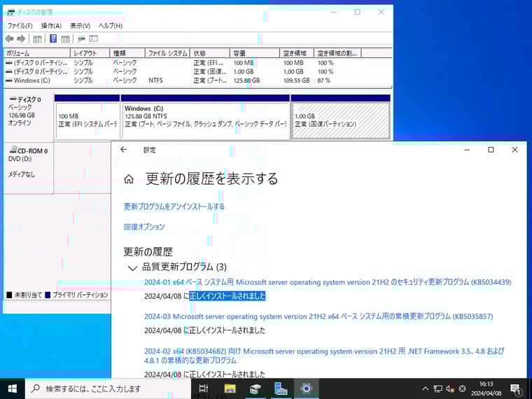Open File Explorer from the taskbar
The height and width of the screenshot is (399, 532).
[230, 388]
